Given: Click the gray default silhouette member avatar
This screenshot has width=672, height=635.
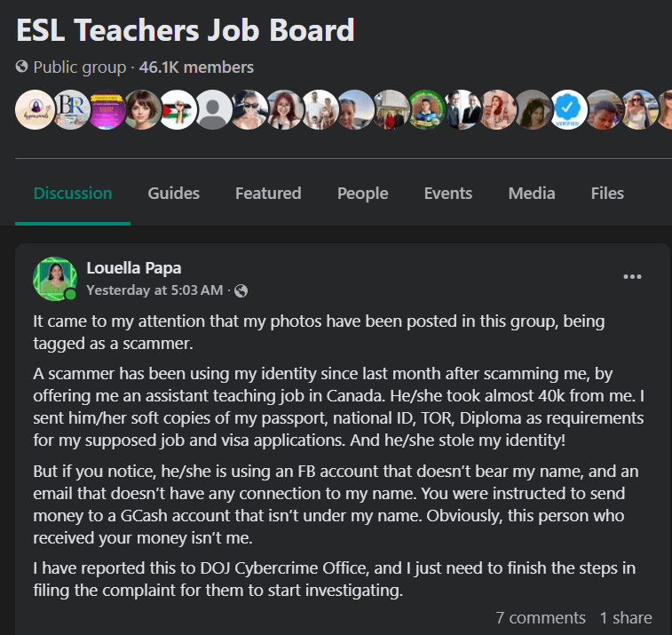Looking at the screenshot, I should 212,110.
